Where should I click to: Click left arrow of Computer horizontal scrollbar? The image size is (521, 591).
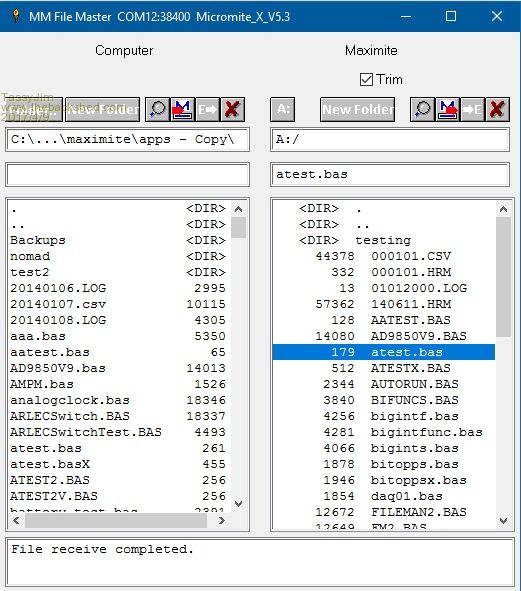click(x=16, y=521)
